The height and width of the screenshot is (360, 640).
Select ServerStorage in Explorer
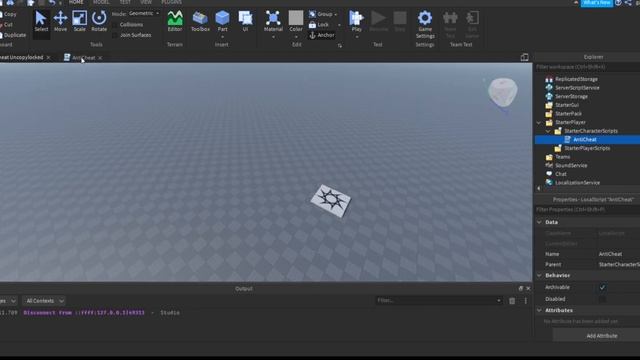[571, 96]
